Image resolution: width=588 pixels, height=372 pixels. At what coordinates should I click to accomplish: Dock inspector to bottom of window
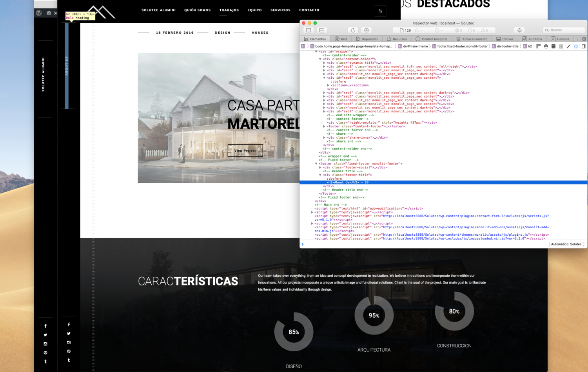[x=322, y=30]
